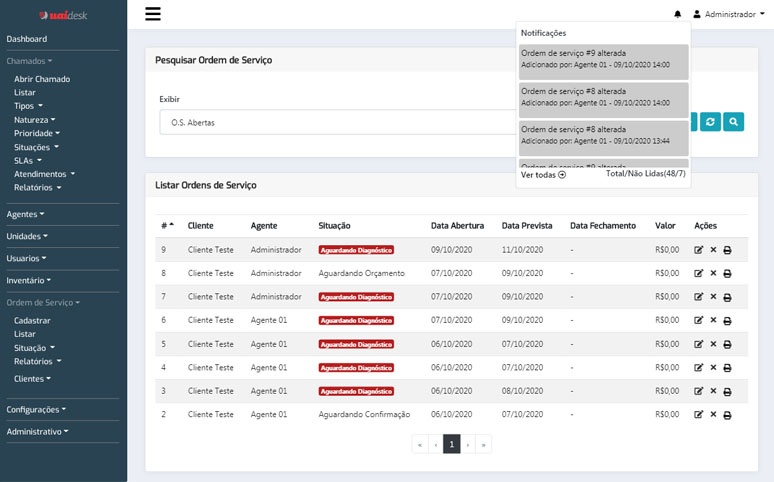Open the Administrator user dropdown
Viewport: 774px width, 482px height.
pyautogui.click(x=728, y=15)
